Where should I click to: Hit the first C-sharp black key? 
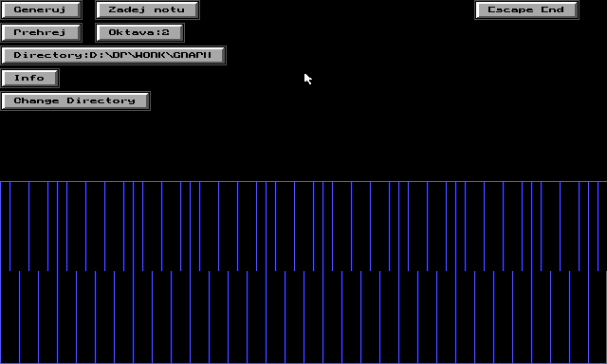pos(19,227)
